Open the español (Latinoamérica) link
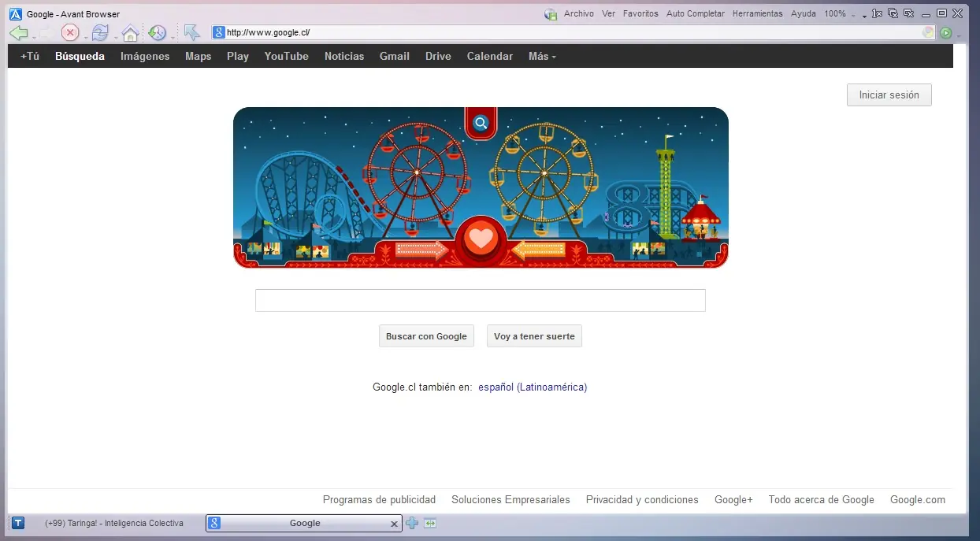Viewport: 980px width, 541px height. (533, 387)
